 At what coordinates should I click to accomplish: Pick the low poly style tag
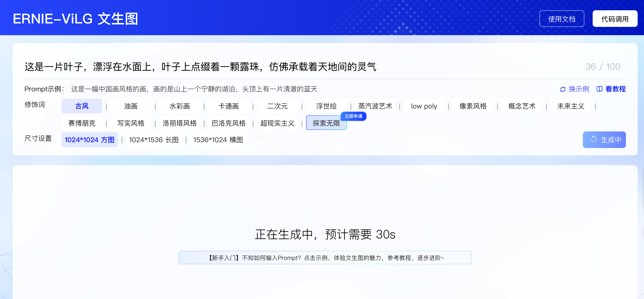coord(424,106)
